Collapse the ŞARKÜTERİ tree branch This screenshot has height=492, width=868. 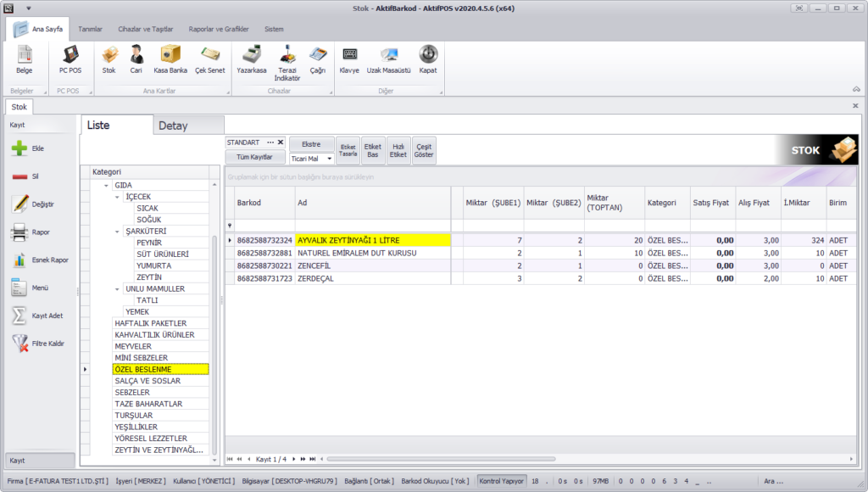click(117, 231)
